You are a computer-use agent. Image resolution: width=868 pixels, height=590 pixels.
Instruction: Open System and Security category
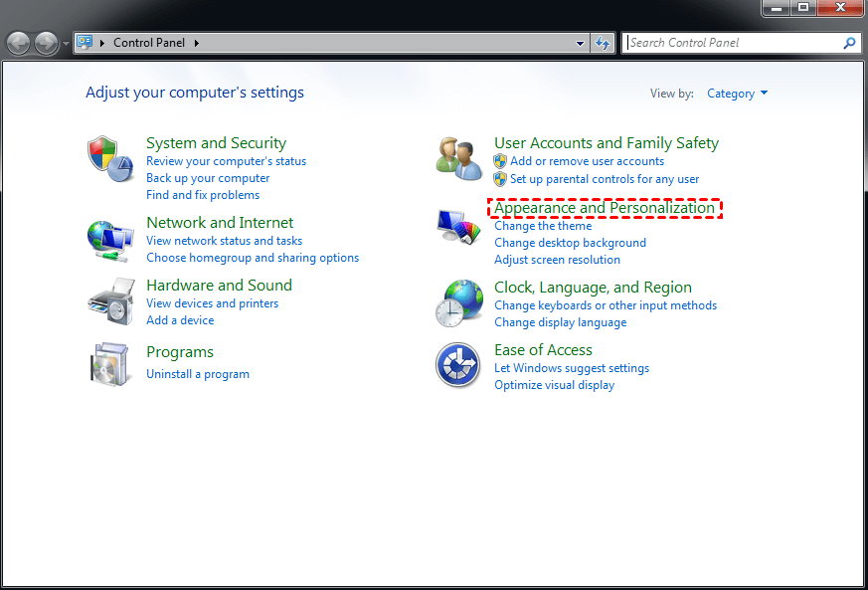click(216, 143)
